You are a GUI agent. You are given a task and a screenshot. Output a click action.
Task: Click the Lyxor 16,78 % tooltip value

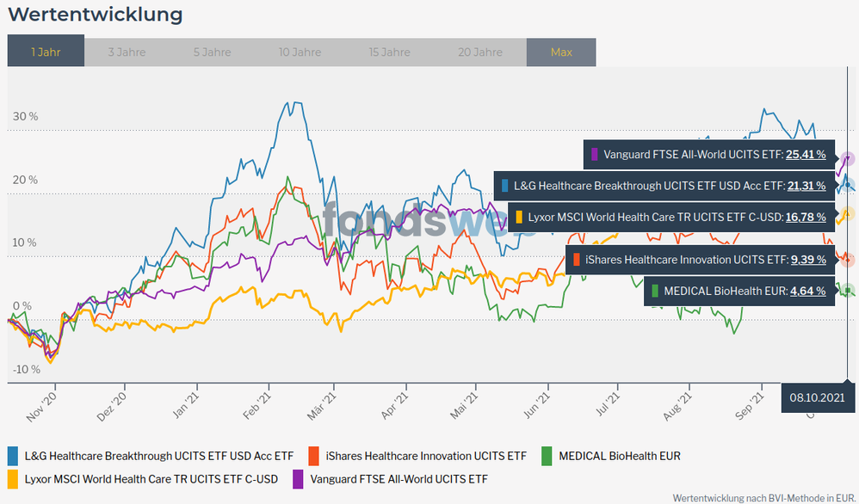coord(806,217)
